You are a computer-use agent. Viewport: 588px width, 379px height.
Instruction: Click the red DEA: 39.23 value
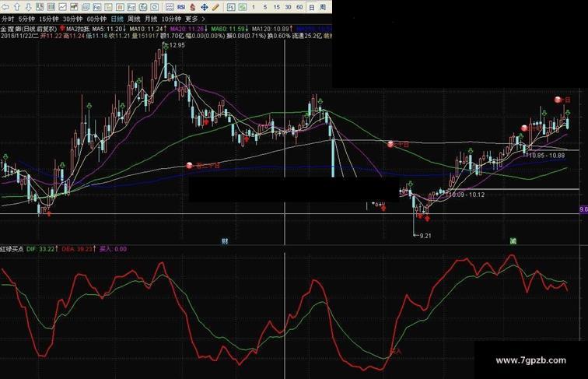point(77,249)
